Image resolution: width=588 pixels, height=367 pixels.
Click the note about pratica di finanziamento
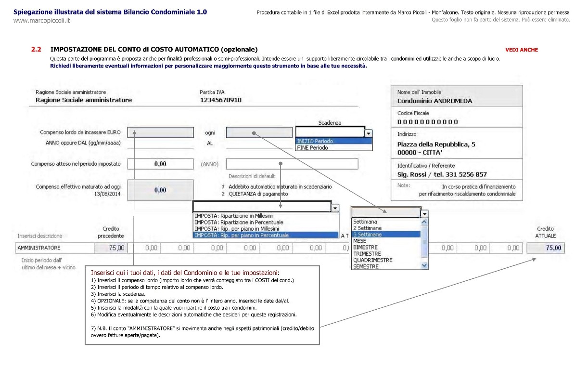467,190
